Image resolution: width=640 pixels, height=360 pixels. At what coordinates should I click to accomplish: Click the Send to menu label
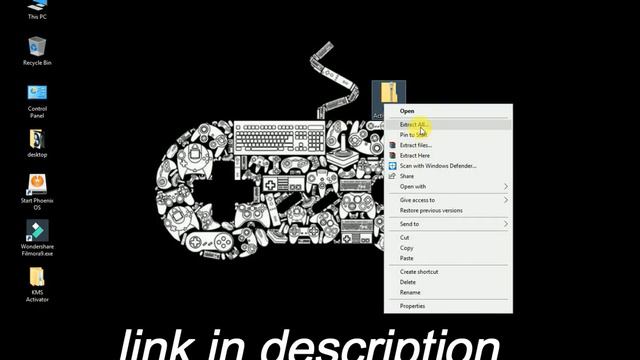409,224
